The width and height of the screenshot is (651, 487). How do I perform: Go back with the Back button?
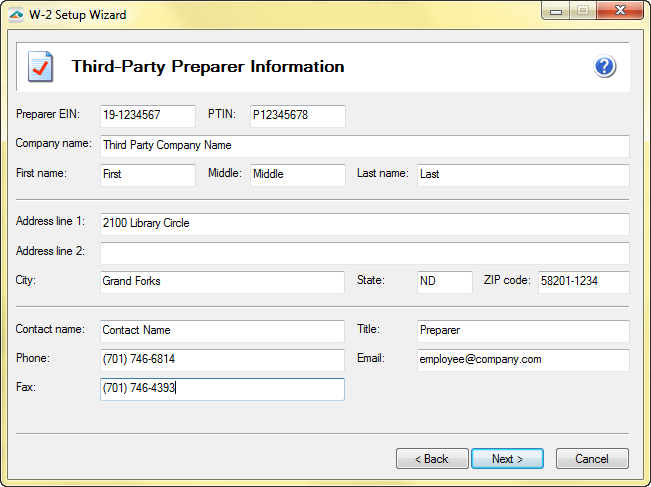(x=432, y=459)
